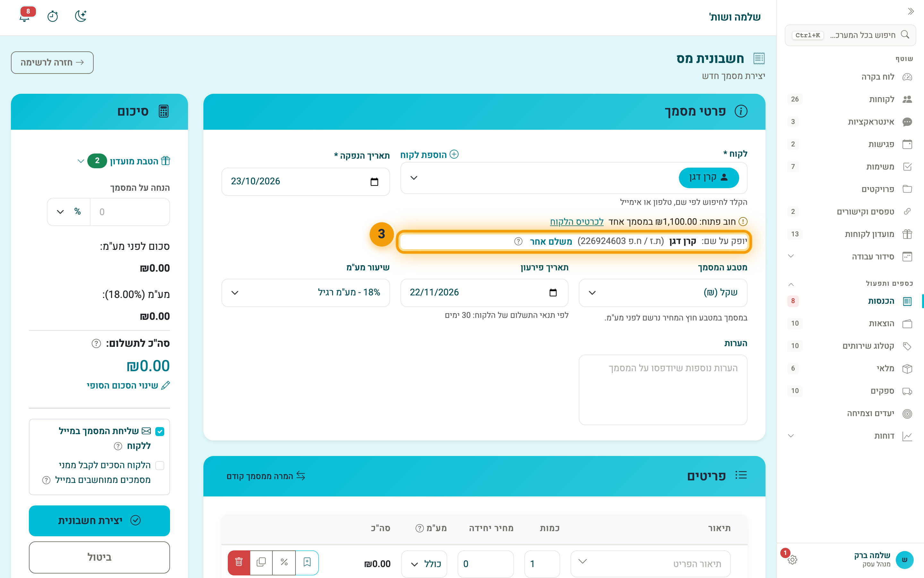The height and width of the screenshot is (578, 924).
Task: Open discount type percent dropdown
Action: [69, 212]
